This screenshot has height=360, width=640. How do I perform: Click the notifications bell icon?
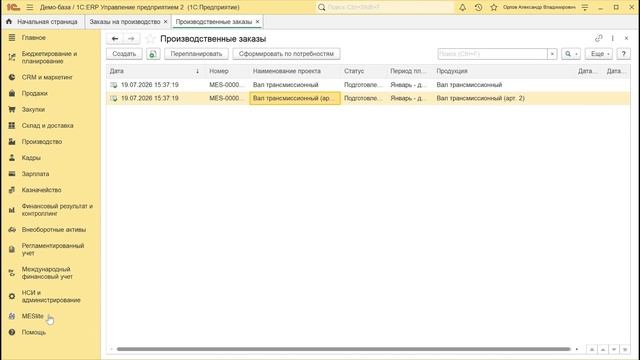pos(462,7)
